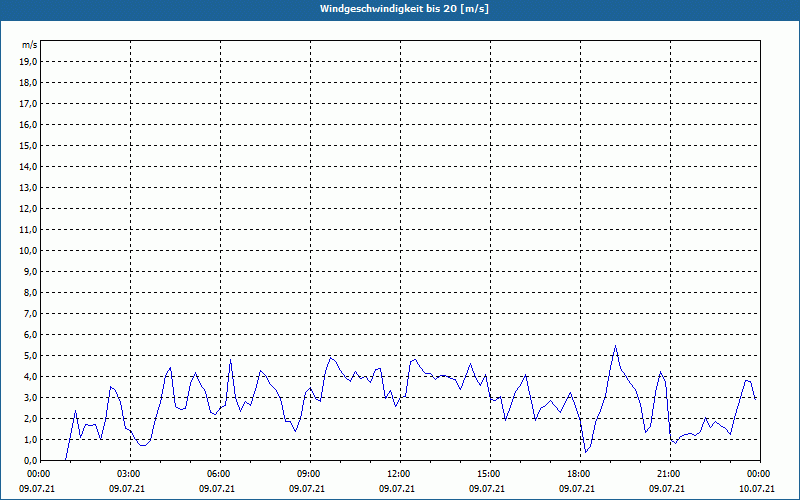Click the 14,0 y-axis label
The image size is (800, 500).
point(28,166)
